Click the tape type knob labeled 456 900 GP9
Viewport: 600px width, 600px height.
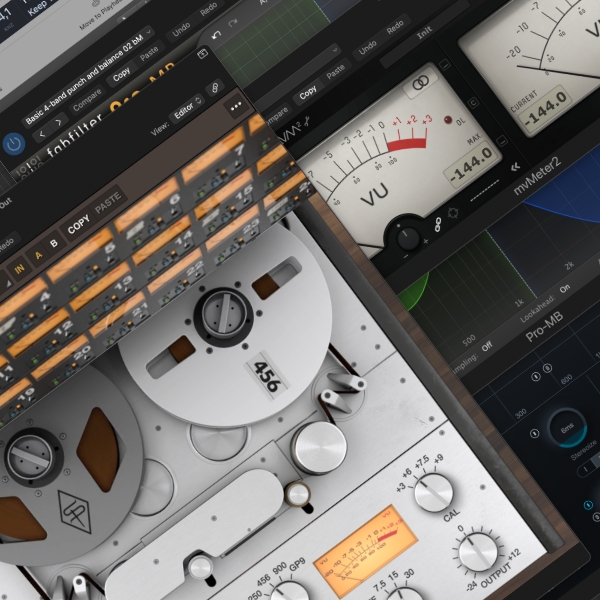pos(289,592)
